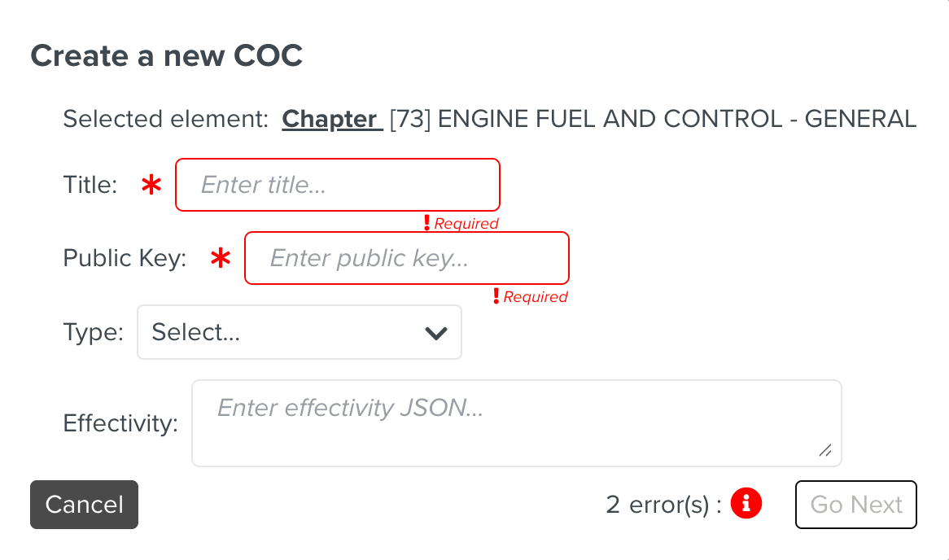The width and height of the screenshot is (949, 560).
Task: Click into the 'Enter public key...' field
Action: [x=406, y=259]
